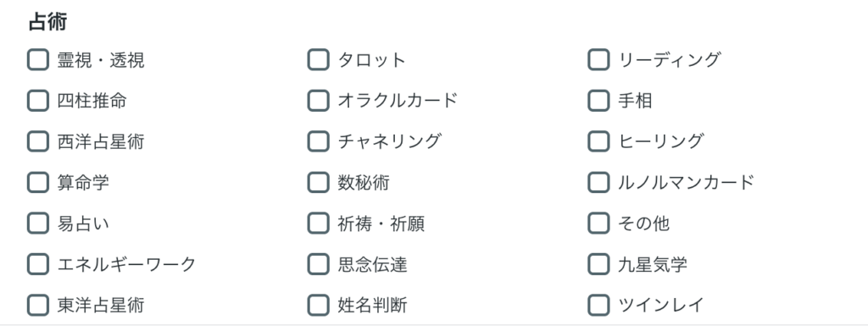Tick the リーディング option
The height and width of the screenshot is (331, 868).
pos(598,59)
